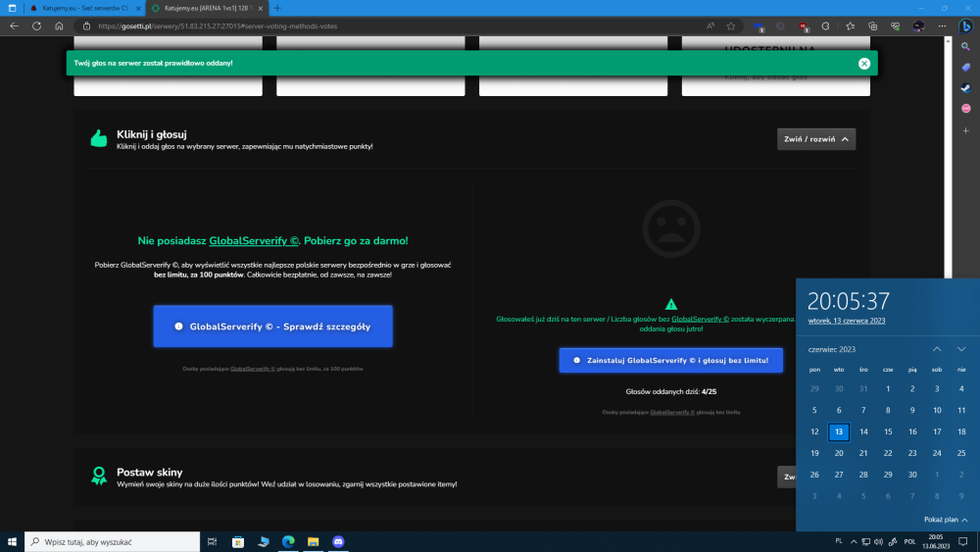The image size is (980, 552).
Task: Open the Windows Start menu
Action: coord(12,542)
